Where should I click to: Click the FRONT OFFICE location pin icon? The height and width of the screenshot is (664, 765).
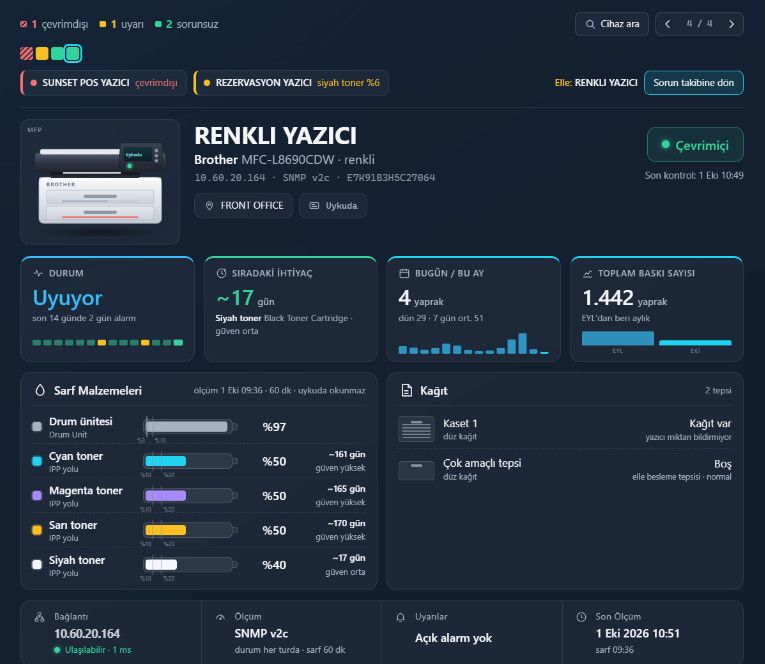pos(209,206)
